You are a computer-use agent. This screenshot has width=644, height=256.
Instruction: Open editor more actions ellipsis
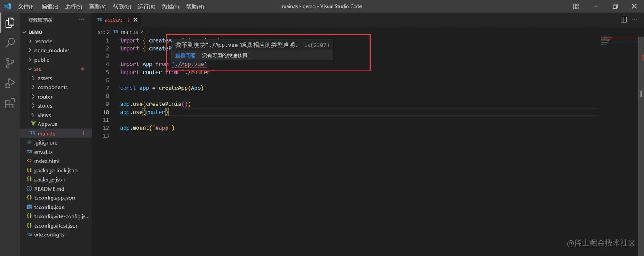pyautogui.click(x=635, y=20)
